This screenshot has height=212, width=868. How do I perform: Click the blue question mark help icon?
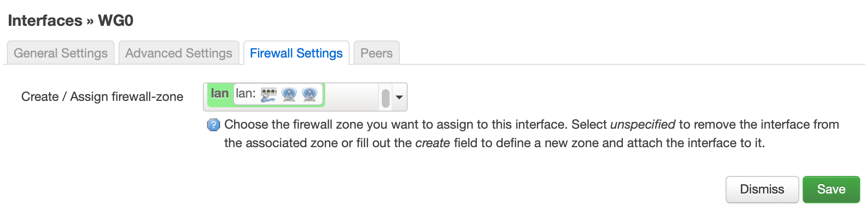pyautogui.click(x=214, y=125)
